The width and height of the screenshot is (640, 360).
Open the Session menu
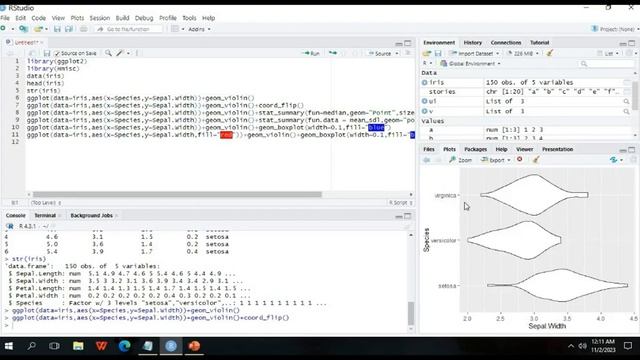pyautogui.click(x=100, y=18)
